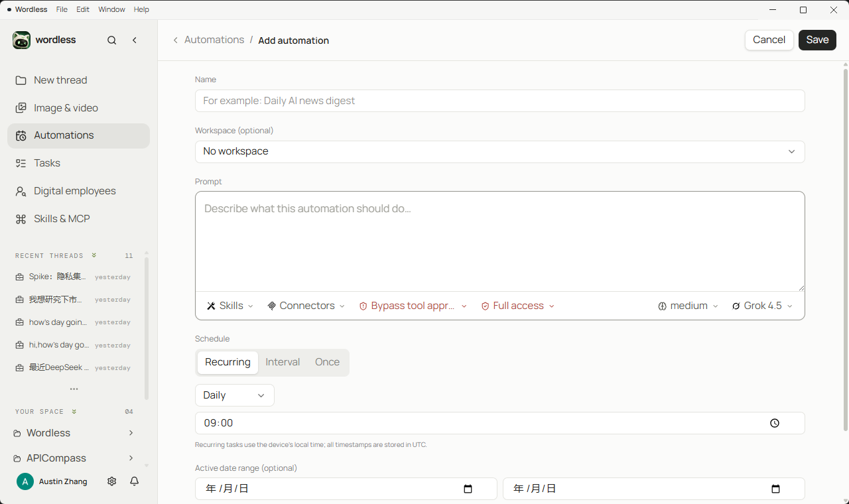
Task: Select the Once schedule option
Action: [x=327, y=362]
